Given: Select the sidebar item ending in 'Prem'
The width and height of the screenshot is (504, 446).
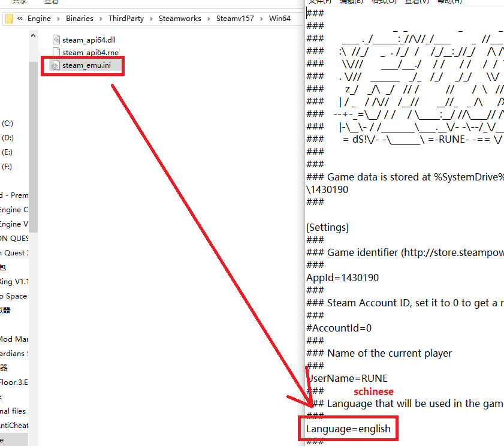Looking at the screenshot, I should click(x=14, y=195).
